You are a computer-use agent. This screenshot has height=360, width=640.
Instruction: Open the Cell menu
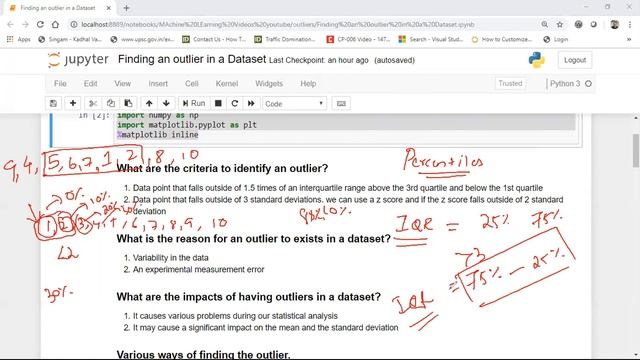[191, 84]
